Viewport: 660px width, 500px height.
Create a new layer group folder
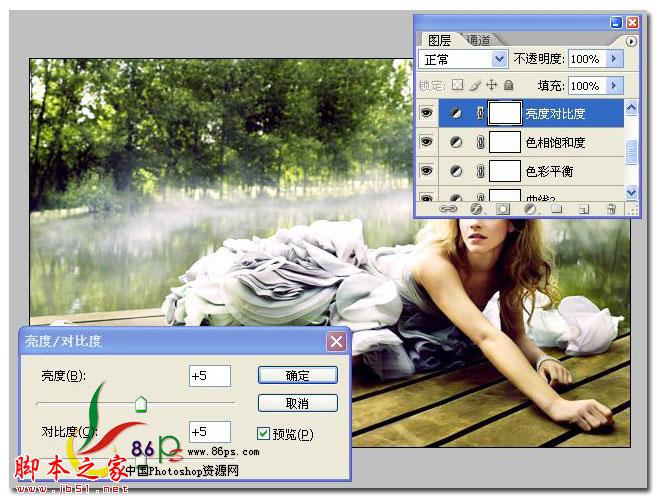pyautogui.click(x=557, y=209)
